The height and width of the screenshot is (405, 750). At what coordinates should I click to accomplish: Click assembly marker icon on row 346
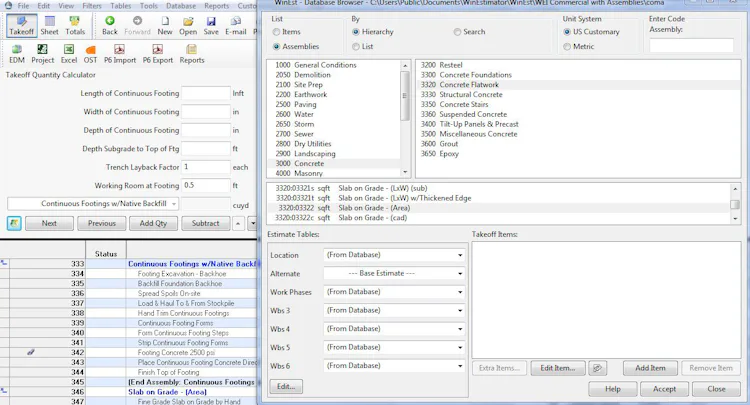coord(4,391)
